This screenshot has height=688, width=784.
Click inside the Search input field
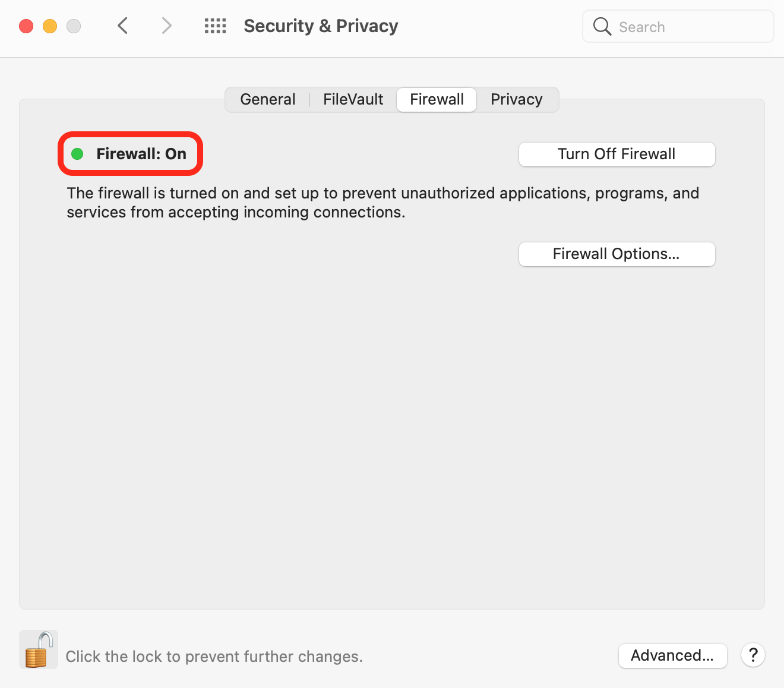click(677, 26)
